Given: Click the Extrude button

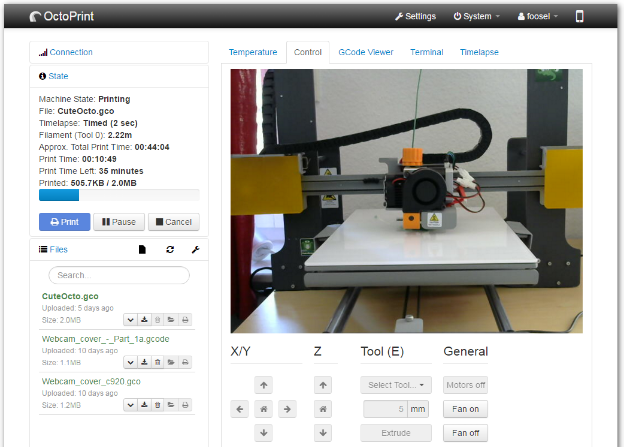Looking at the screenshot, I should (x=396, y=433).
